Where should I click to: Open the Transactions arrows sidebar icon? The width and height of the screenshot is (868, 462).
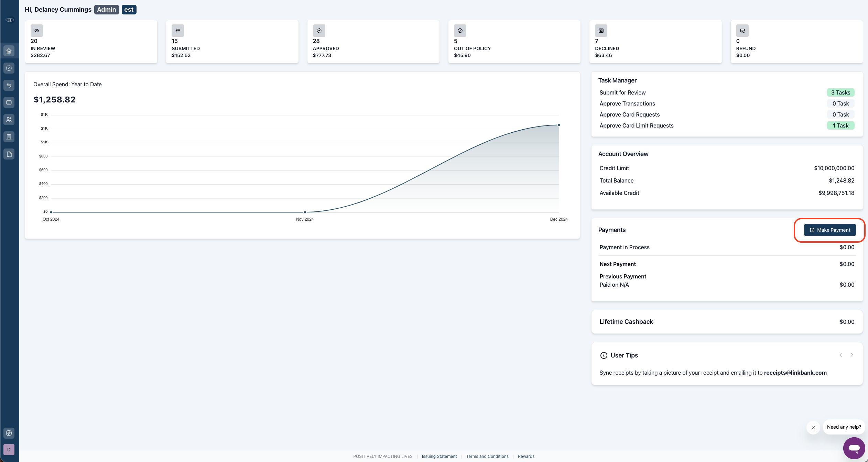(9, 85)
